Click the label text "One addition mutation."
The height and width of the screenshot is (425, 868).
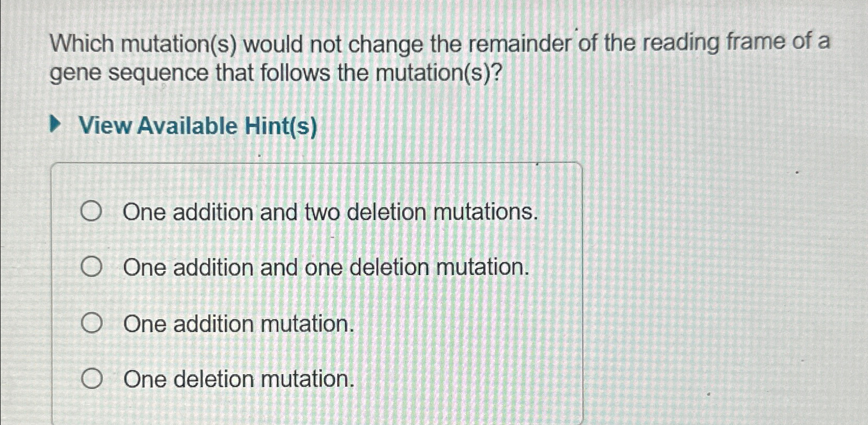(x=237, y=324)
